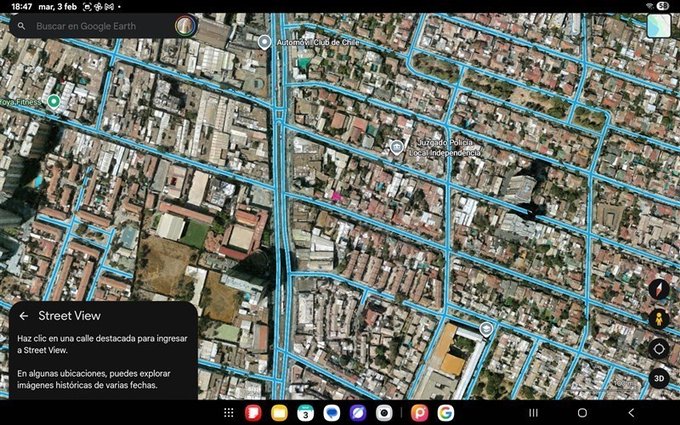This screenshot has height=425, width=680.
Task: Select Automóvil Club de Chile place marker
Action: pyautogui.click(x=264, y=42)
